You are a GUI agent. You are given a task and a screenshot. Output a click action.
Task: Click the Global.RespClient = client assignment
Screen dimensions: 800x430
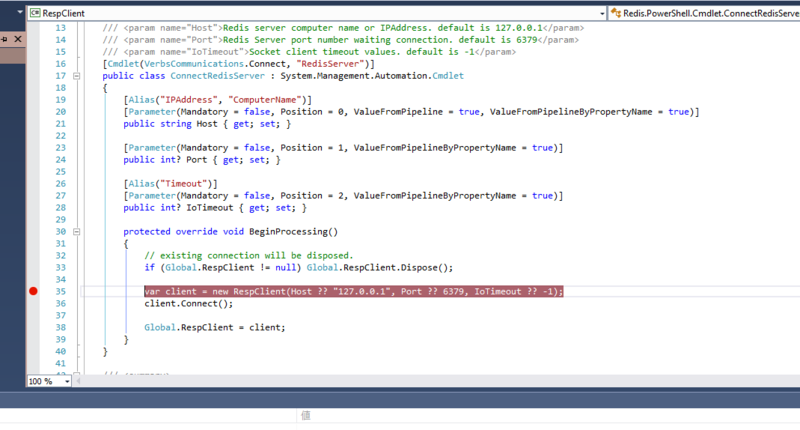pyautogui.click(x=214, y=327)
